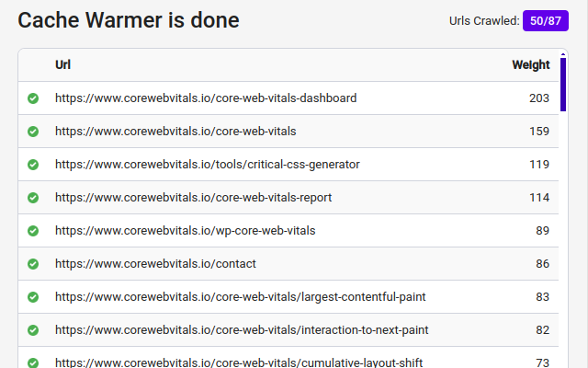Click the check icon for critical-css-generator row
Screen dimensions: 588x368
(33, 165)
